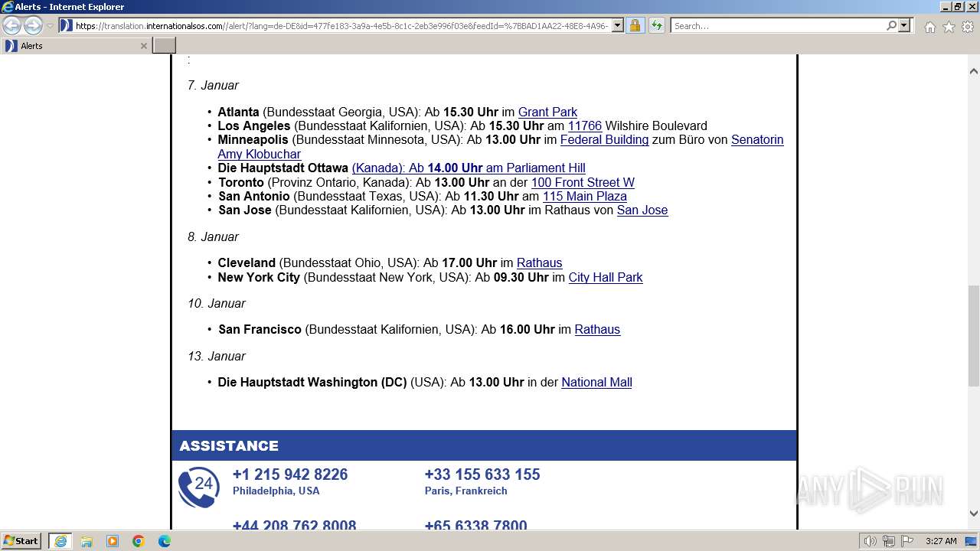Click Internet Explorer taskbar icon
The height and width of the screenshot is (551, 980).
click(x=60, y=541)
